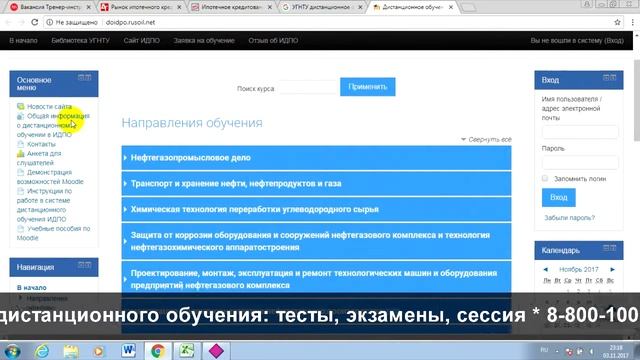The width and height of the screenshot is (640, 360).
Task: Open Microsoft Word from the taskbar
Action: coord(129,351)
